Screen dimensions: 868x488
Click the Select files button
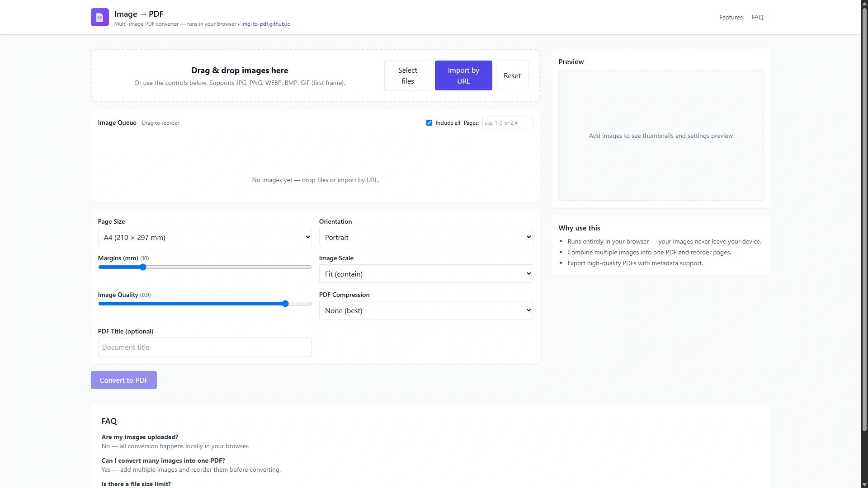click(x=407, y=75)
